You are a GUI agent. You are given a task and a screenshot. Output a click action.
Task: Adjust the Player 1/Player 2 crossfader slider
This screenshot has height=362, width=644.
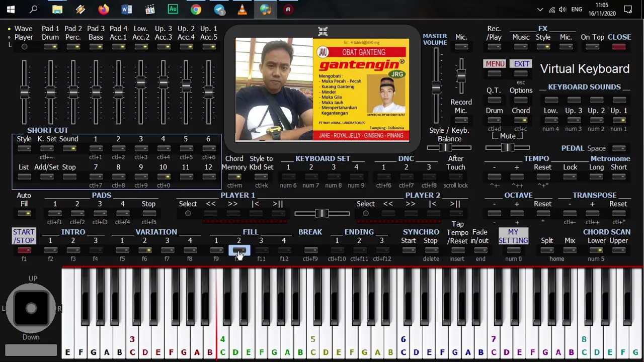click(x=322, y=214)
